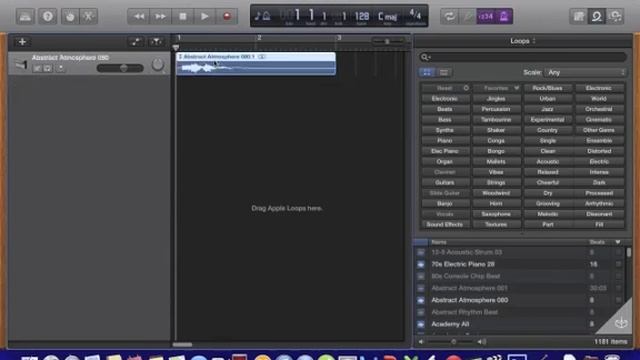
Task: Switch loop browser to button view
Action: tap(427, 73)
